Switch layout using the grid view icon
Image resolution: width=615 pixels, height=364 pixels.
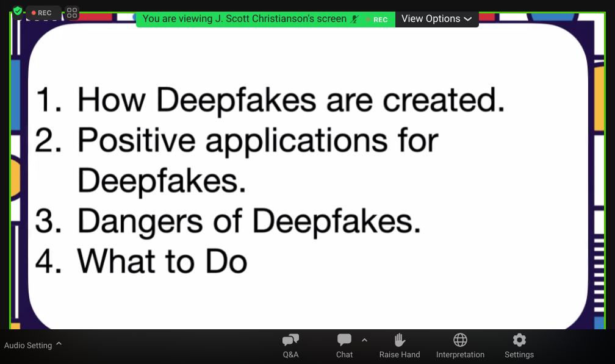click(72, 13)
